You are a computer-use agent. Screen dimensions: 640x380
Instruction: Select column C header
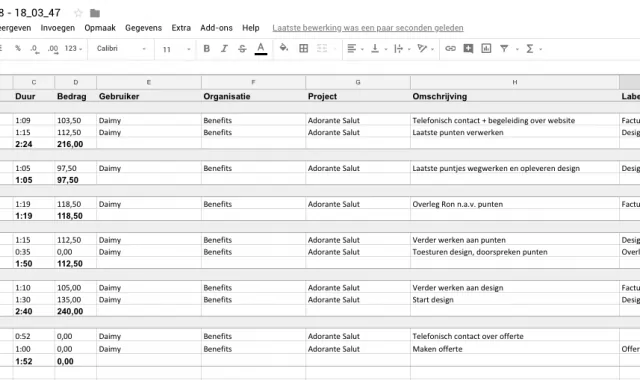(x=34, y=82)
